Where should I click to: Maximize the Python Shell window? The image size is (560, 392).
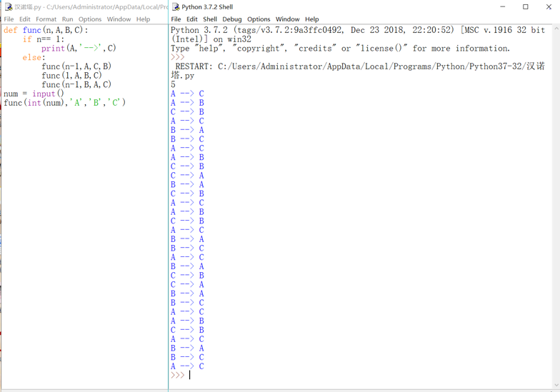[x=526, y=7]
